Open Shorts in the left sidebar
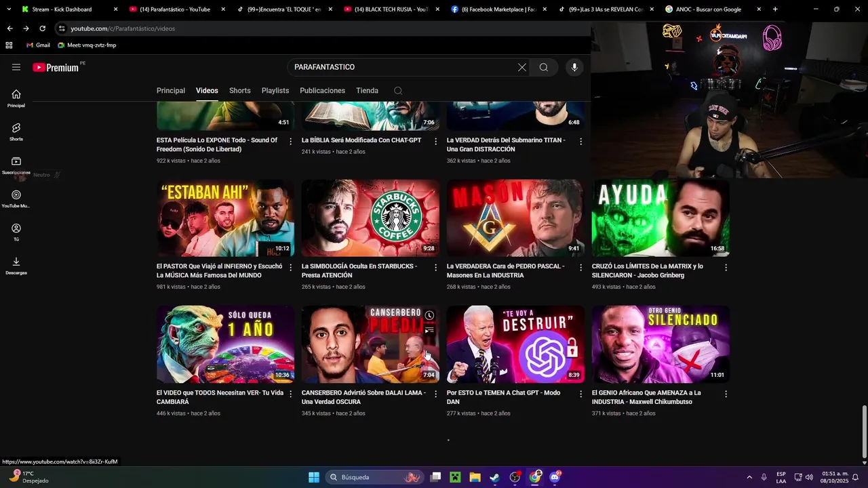This screenshot has width=868, height=488. pyautogui.click(x=16, y=131)
